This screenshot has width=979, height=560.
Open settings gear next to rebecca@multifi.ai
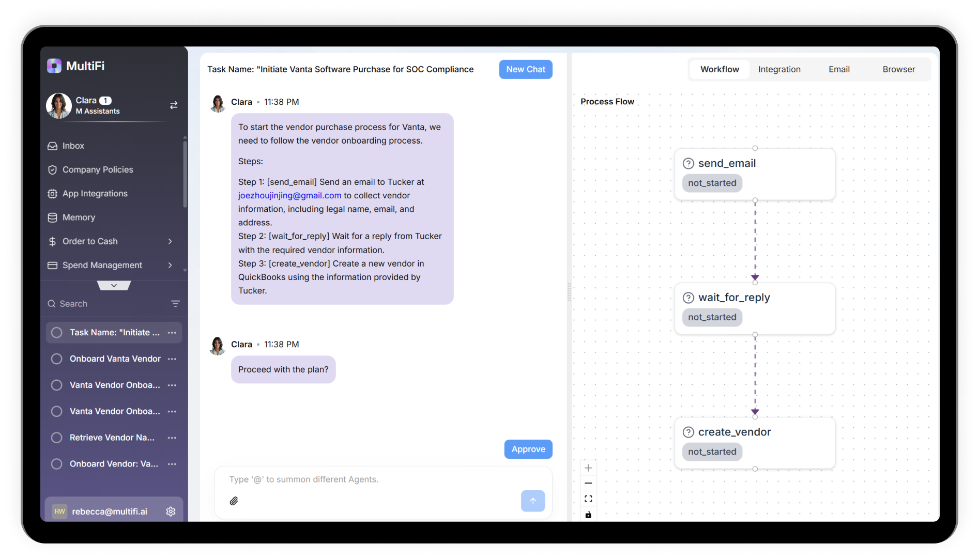[x=171, y=511]
